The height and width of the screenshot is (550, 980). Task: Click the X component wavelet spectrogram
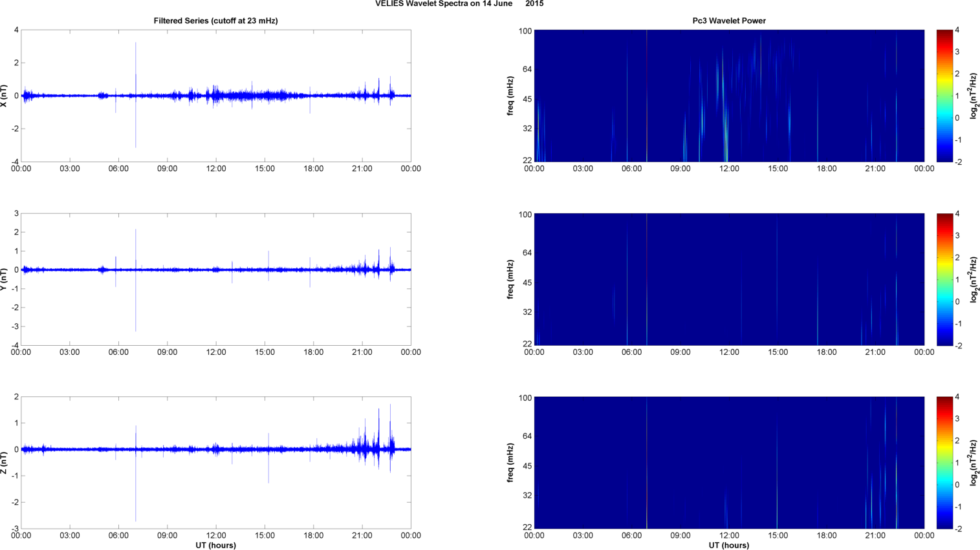point(729,96)
